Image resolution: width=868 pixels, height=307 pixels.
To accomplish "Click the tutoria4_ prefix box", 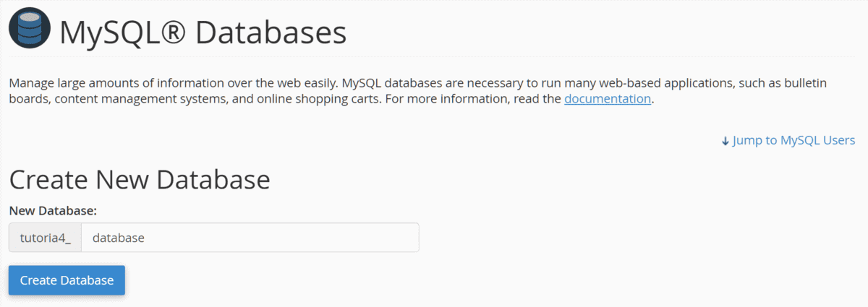I will click(45, 238).
